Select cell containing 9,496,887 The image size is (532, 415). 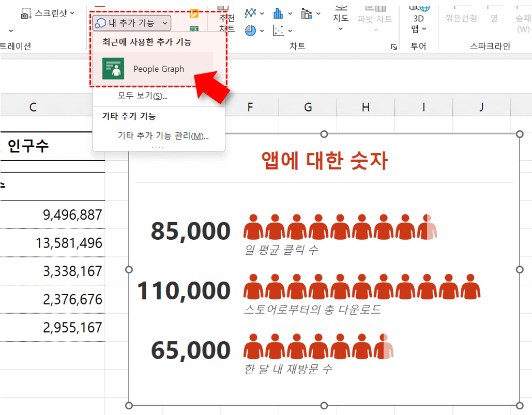[53, 214]
